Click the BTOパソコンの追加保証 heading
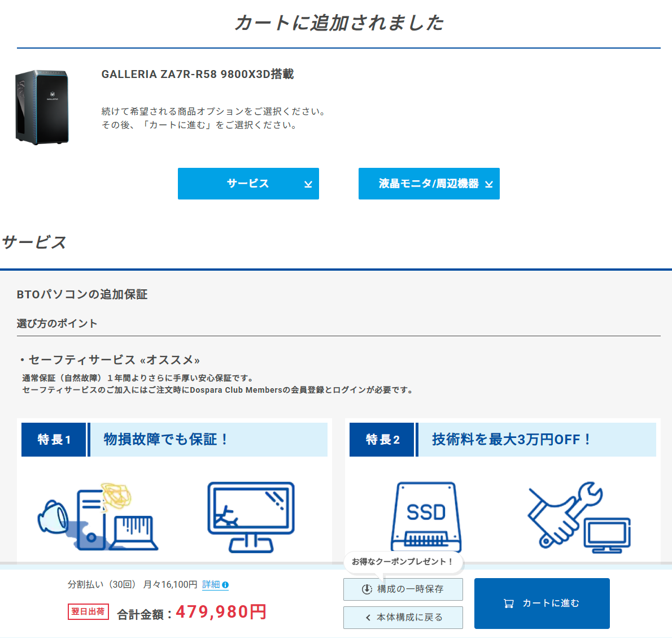Screen dimensions: 672x638 pyautogui.click(x=82, y=294)
